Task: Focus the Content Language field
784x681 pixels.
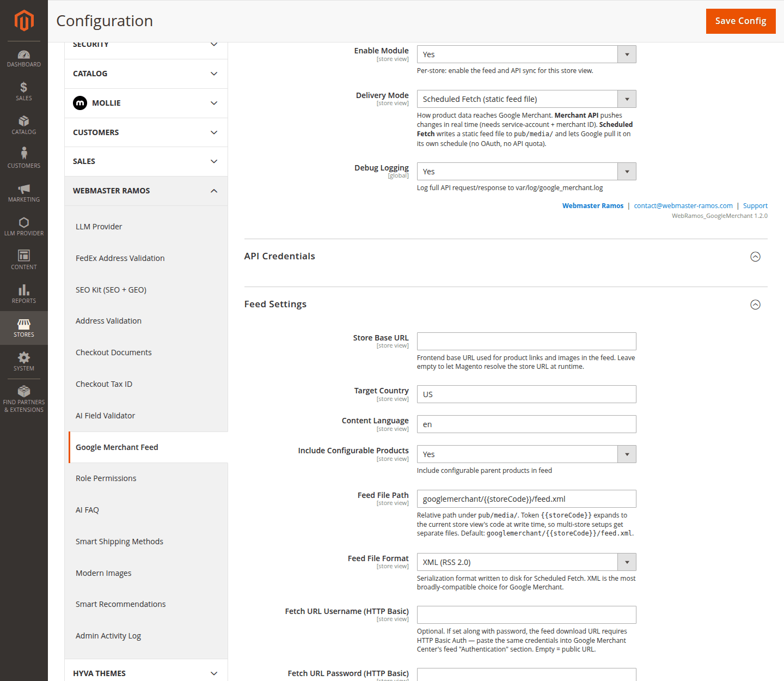Action: coord(526,424)
